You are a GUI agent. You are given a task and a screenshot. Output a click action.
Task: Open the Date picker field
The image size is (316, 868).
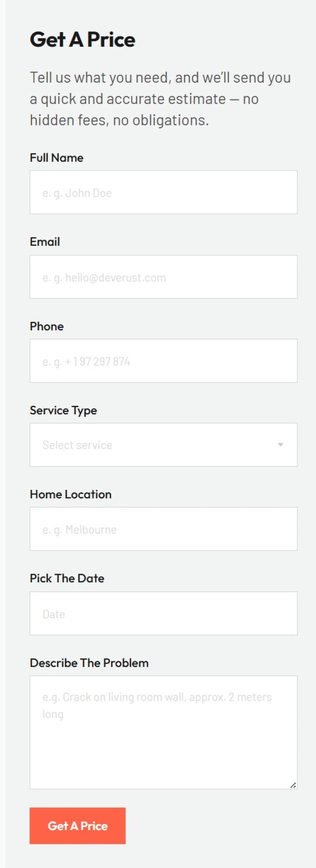click(163, 614)
